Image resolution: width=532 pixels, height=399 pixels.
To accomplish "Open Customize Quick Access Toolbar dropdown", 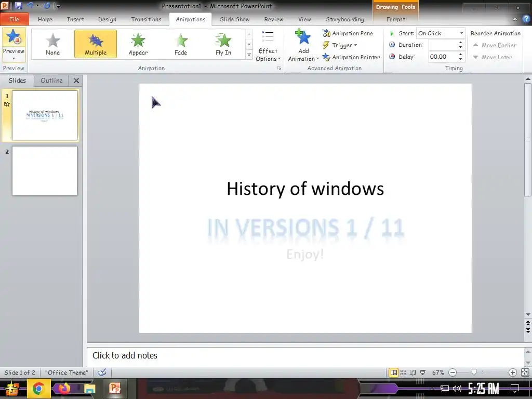I will click(58, 6).
